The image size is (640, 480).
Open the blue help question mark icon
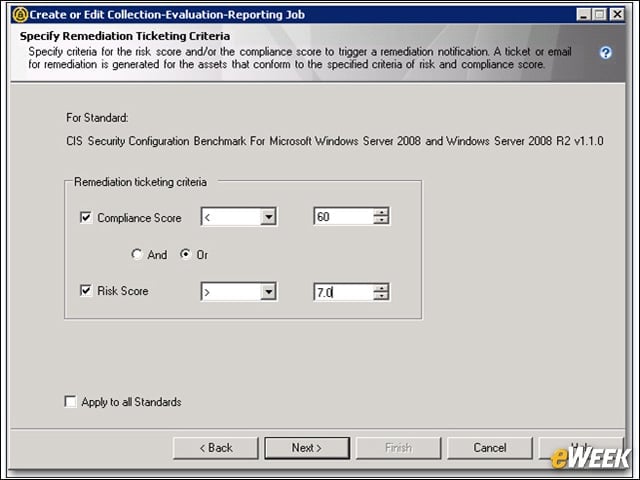coord(605,53)
